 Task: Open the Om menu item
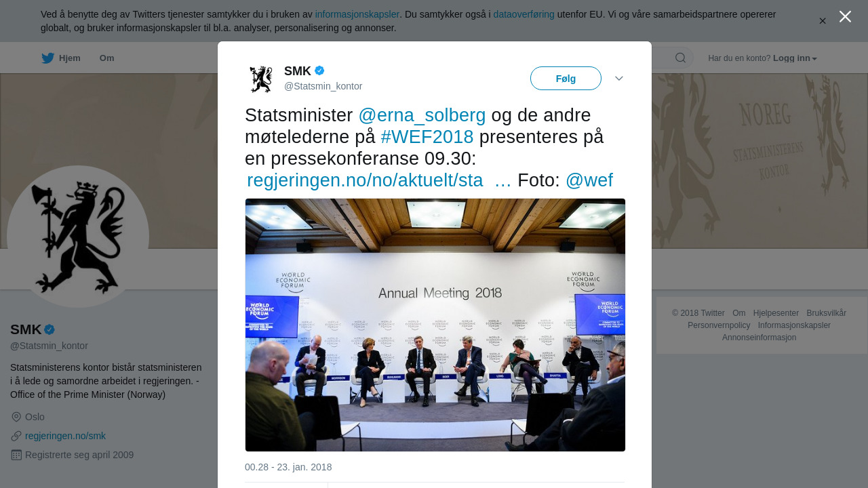[107, 58]
